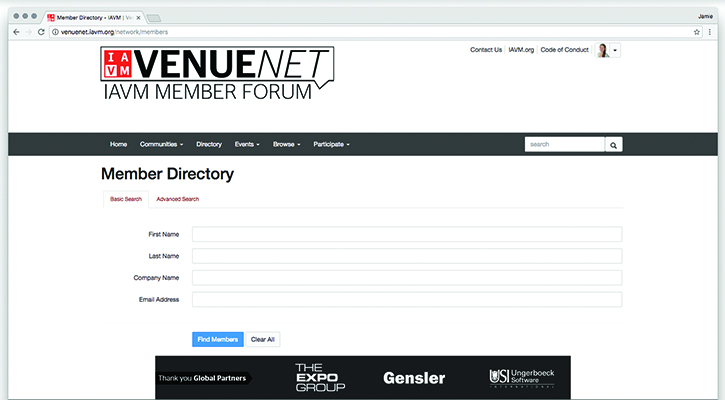Click the magnifier search button
The height and width of the screenshot is (400, 725).
pyautogui.click(x=614, y=145)
